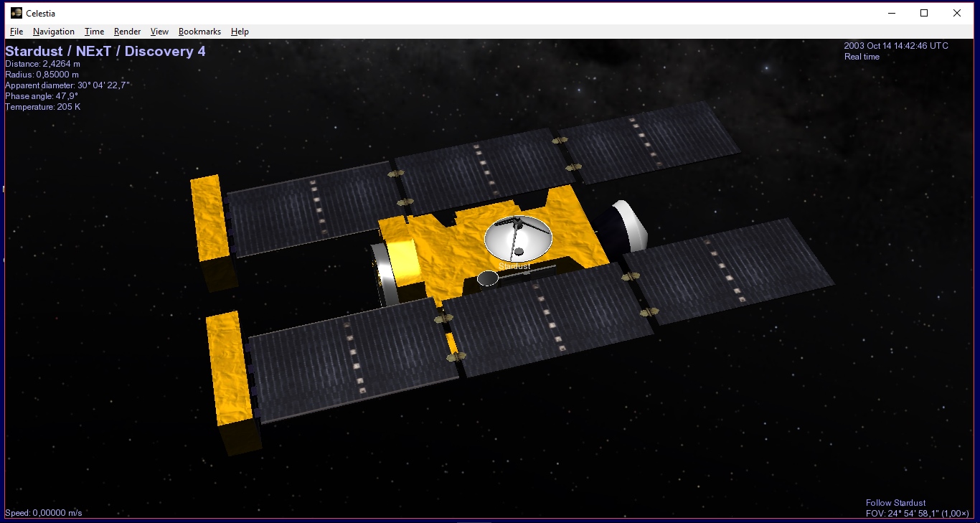Click the 'Temperature: 205 K' readout

click(x=43, y=107)
